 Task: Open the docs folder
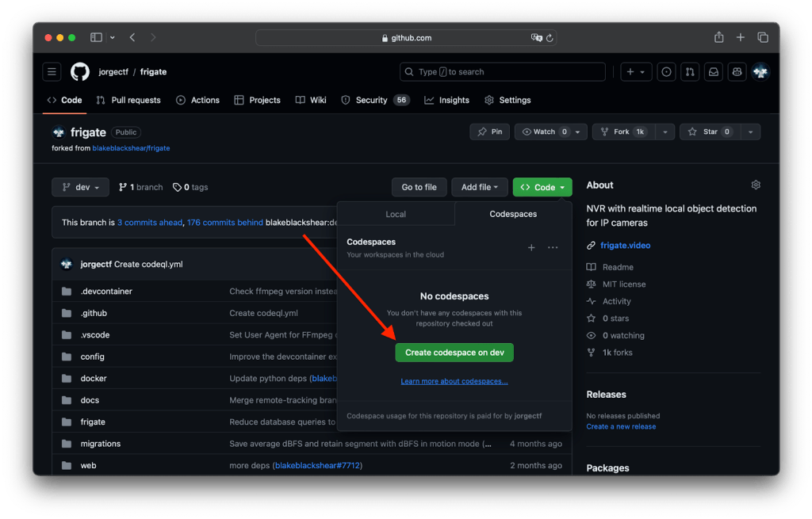(90, 400)
